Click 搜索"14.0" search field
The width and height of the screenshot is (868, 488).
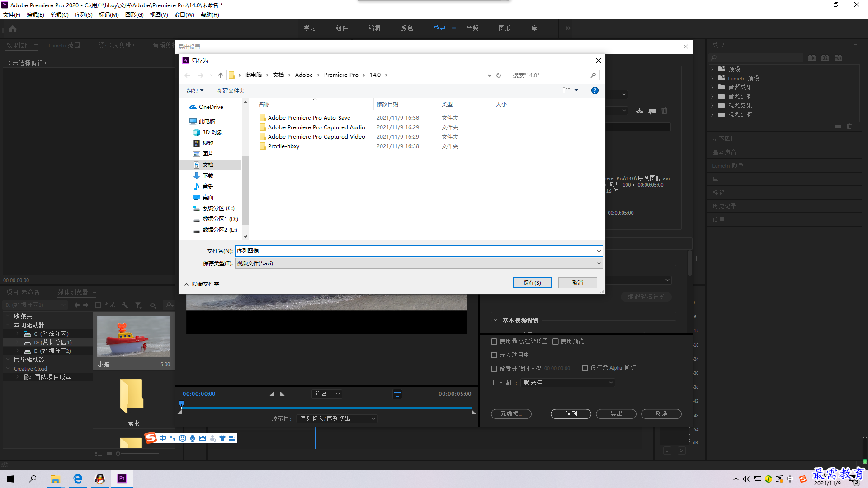click(549, 75)
